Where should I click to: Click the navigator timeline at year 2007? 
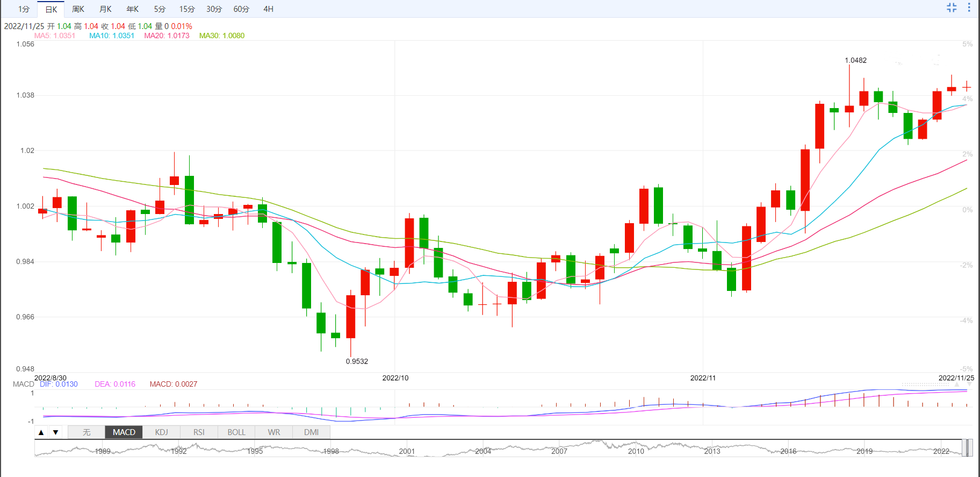559,451
